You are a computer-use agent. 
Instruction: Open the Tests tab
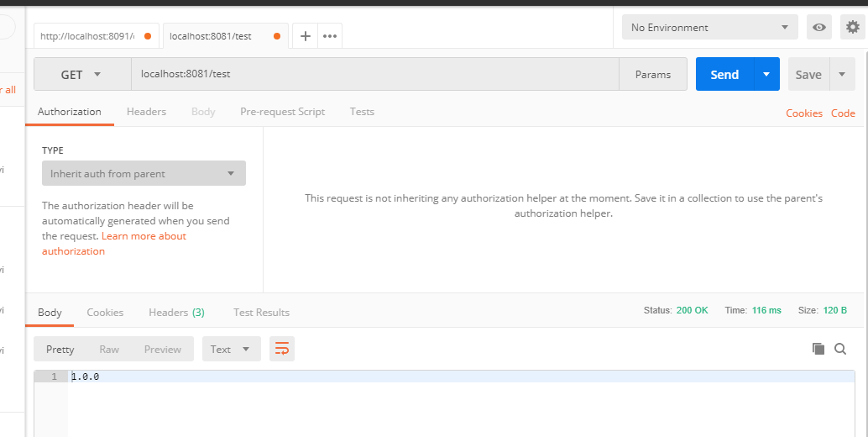pyautogui.click(x=362, y=111)
